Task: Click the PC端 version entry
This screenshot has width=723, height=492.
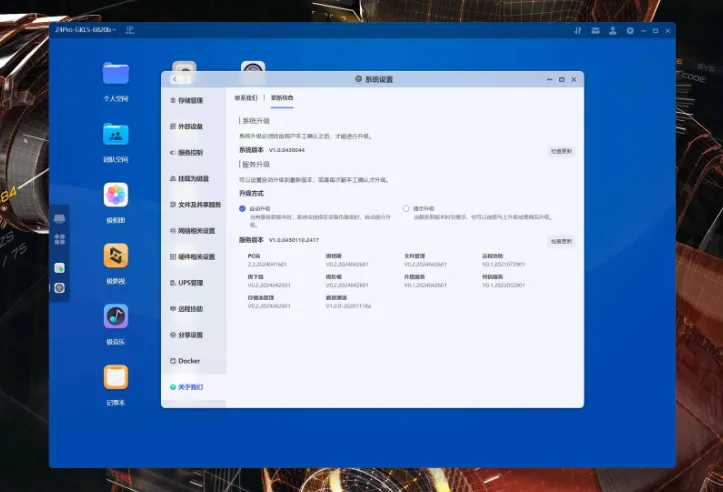Action: (267, 260)
